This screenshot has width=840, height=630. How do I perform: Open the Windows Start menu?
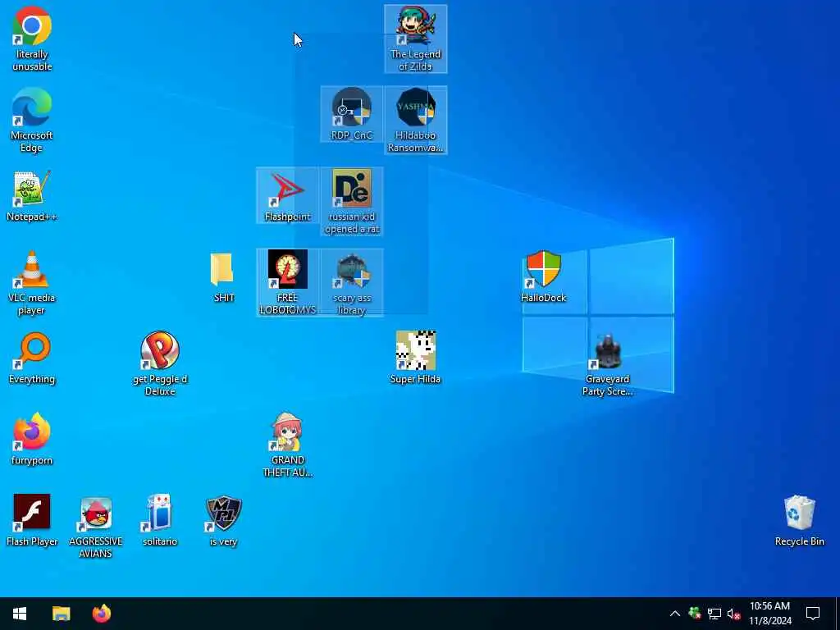point(20,614)
